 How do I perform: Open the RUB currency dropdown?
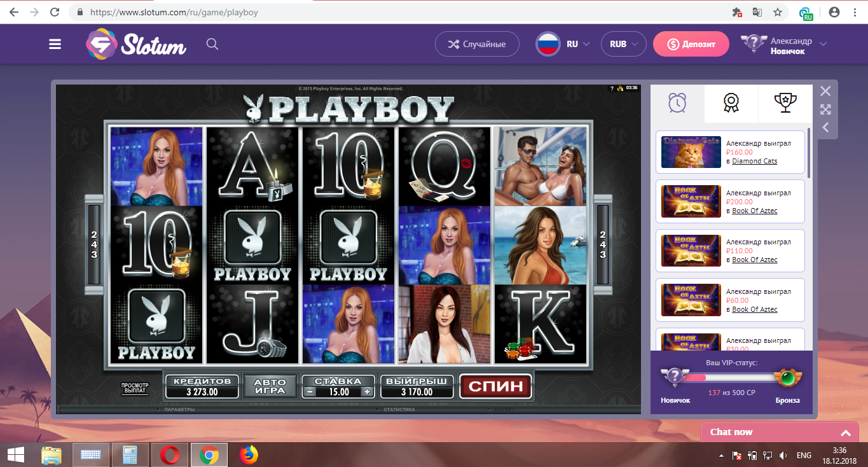(623, 44)
